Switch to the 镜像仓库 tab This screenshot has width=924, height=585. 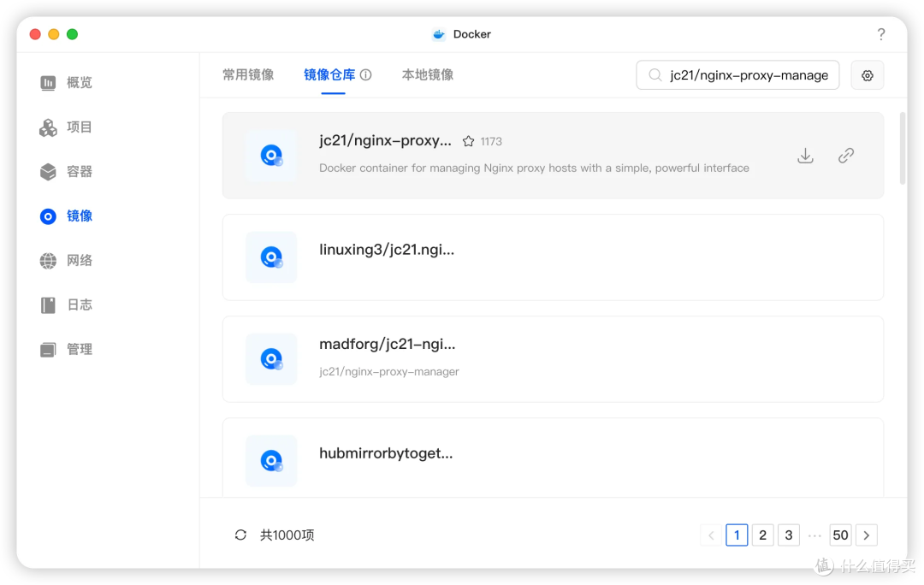pyautogui.click(x=329, y=74)
